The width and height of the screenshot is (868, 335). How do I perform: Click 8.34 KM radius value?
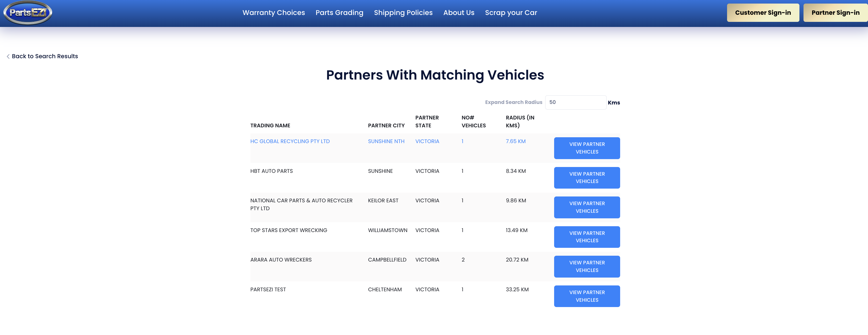(x=516, y=171)
